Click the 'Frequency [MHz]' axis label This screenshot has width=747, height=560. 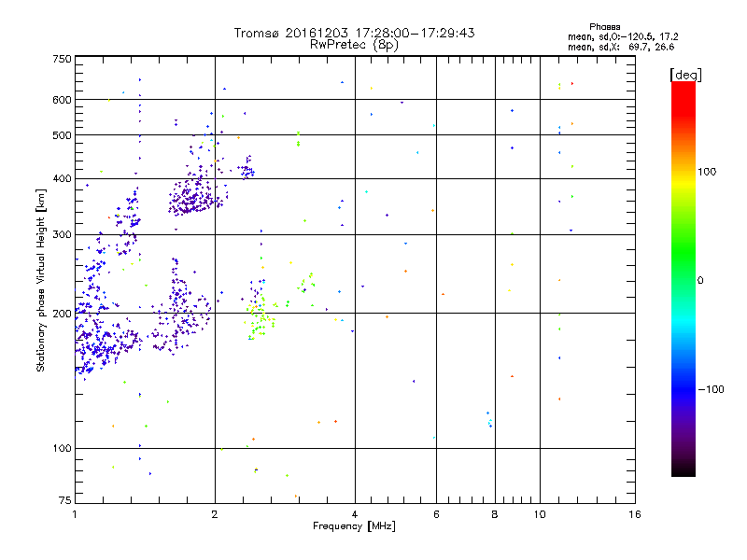(x=354, y=526)
